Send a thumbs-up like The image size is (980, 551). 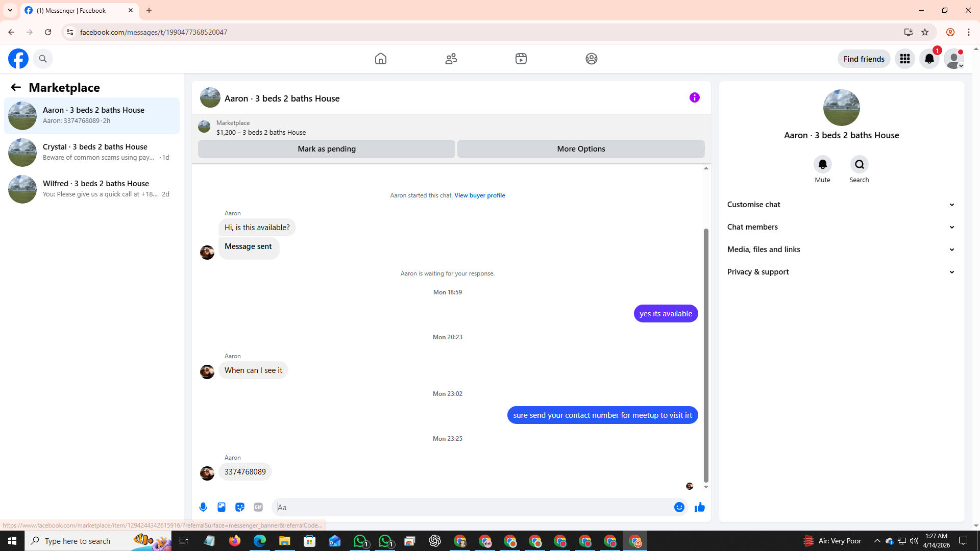pyautogui.click(x=699, y=507)
